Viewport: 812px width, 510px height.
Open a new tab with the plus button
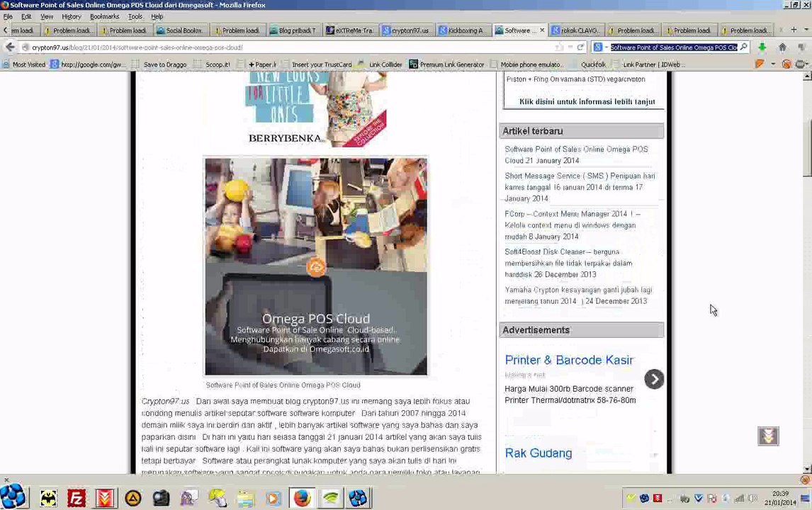[794, 30]
